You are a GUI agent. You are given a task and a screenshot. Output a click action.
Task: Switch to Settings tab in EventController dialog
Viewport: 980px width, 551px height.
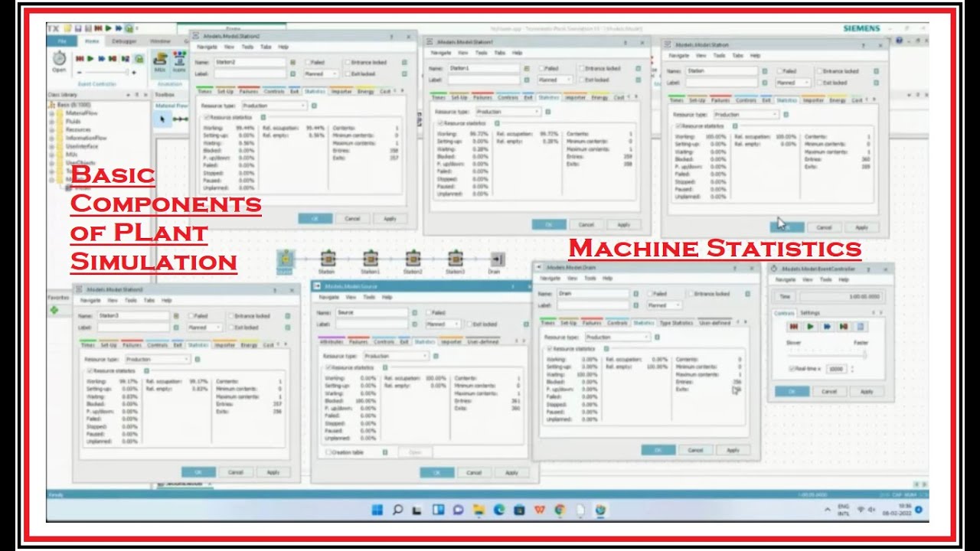(x=810, y=313)
